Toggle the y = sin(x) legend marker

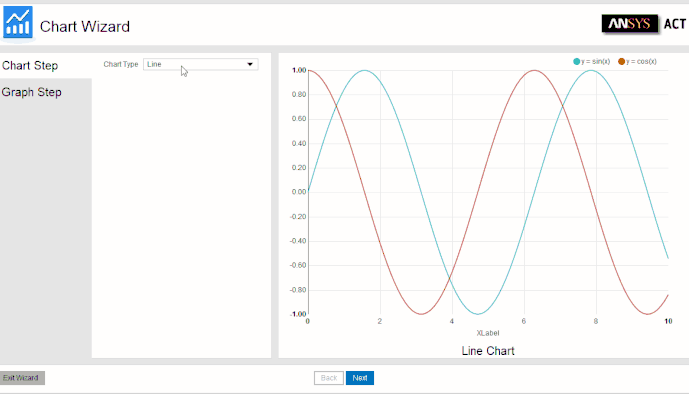point(577,61)
